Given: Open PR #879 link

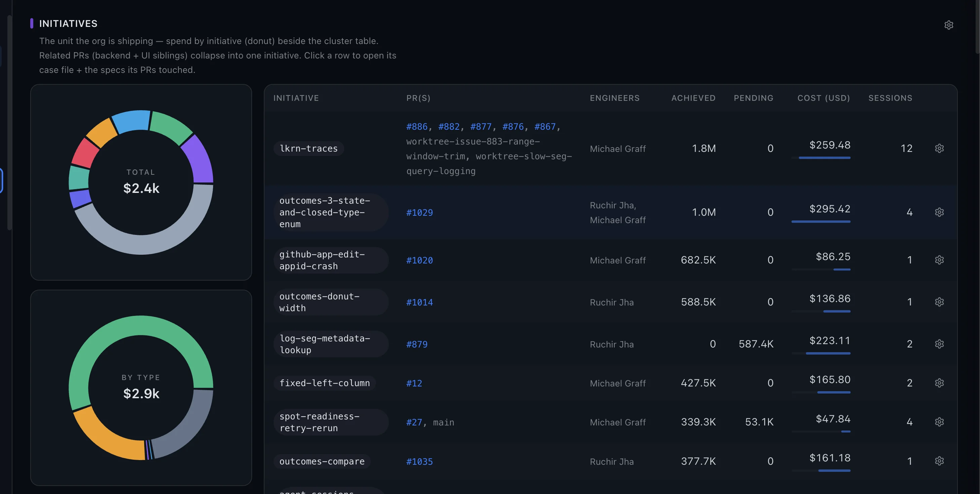Looking at the screenshot, I should 417,344.
